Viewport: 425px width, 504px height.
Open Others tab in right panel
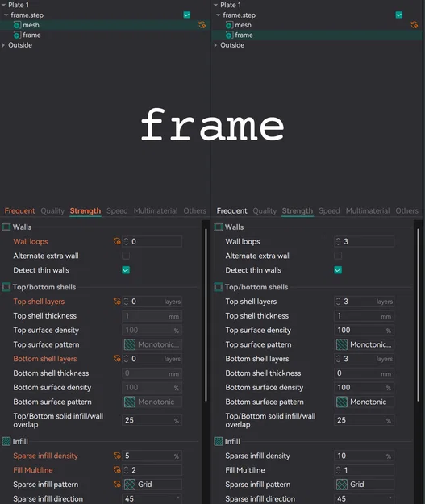coord(407,210)
